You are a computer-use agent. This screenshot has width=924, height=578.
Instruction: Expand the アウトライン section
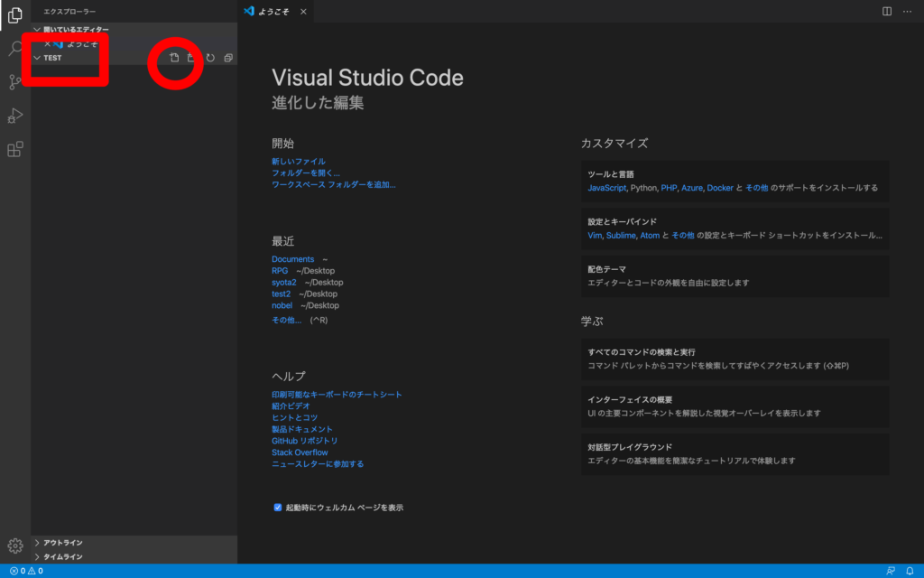(x=134, y=543)
